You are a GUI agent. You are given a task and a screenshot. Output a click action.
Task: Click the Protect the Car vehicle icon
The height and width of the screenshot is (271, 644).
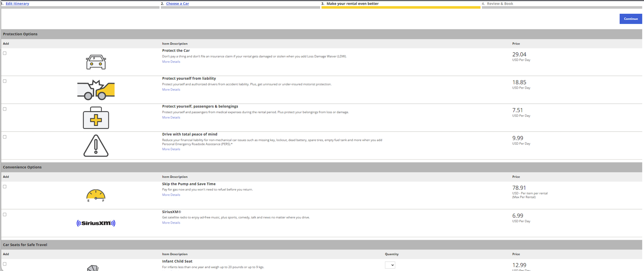(96, 62)
